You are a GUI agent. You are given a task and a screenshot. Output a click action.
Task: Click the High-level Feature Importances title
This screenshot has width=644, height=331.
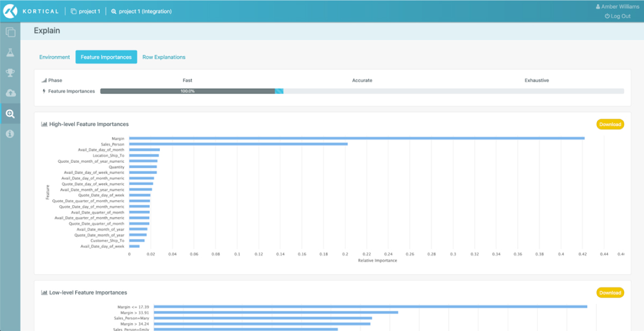(89, 124)
